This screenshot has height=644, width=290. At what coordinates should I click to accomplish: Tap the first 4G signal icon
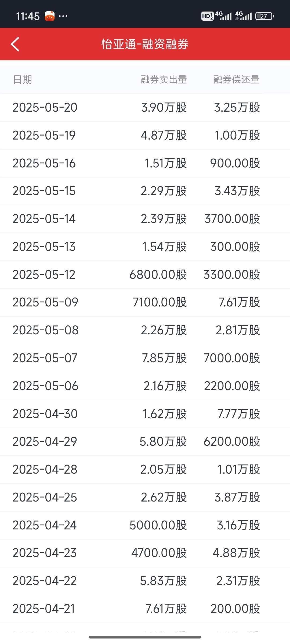click(x=223, y=16)
